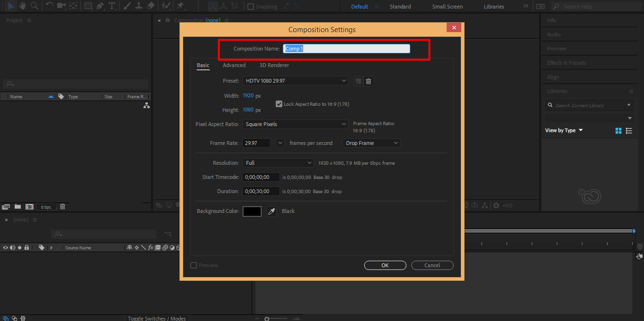Select the Hand tool
Screen dimensions: 644x321
click(23, 6)
